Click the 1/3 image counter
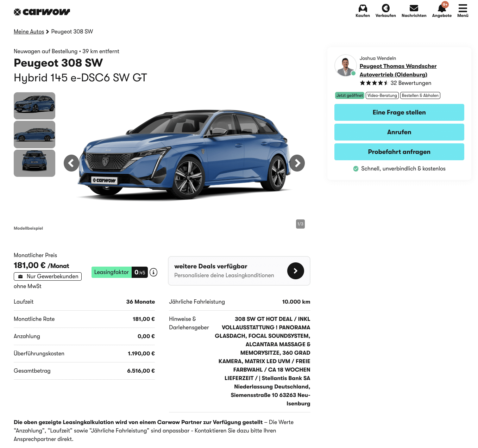Screen dimensions: 478x448 point(300,224)
